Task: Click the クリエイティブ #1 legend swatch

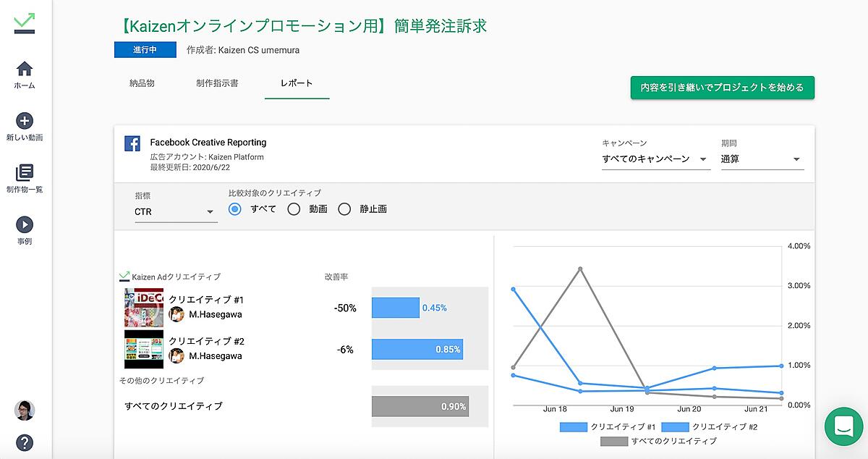Action: click(x=573, y=427)
